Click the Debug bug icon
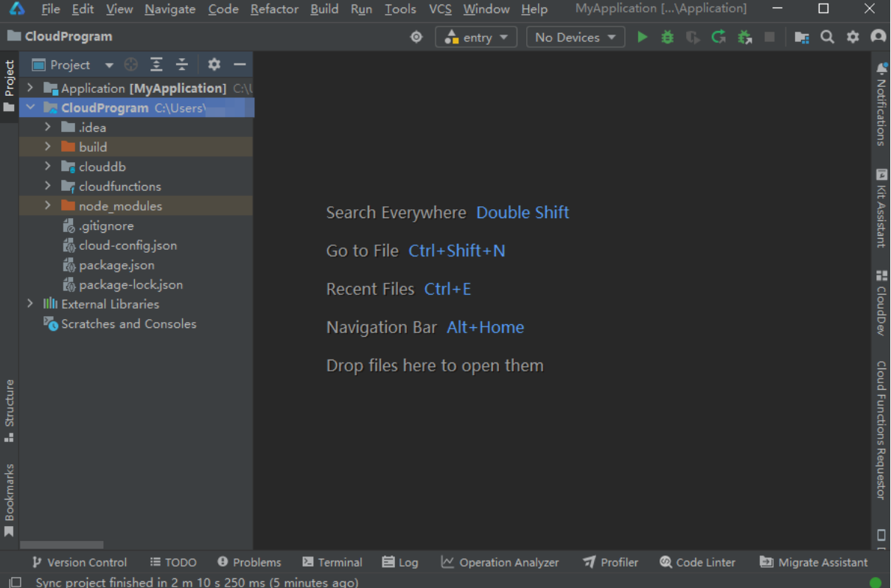Viewport: 891px width, 588px height. (667, 37)
